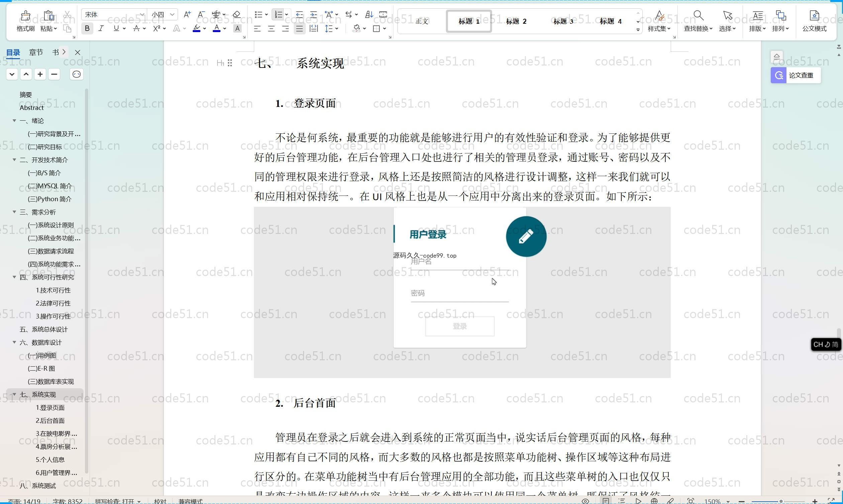The height and width of the screenshot is (504, 843).
Task: Close the navigation pane with X
Action: 78,52
